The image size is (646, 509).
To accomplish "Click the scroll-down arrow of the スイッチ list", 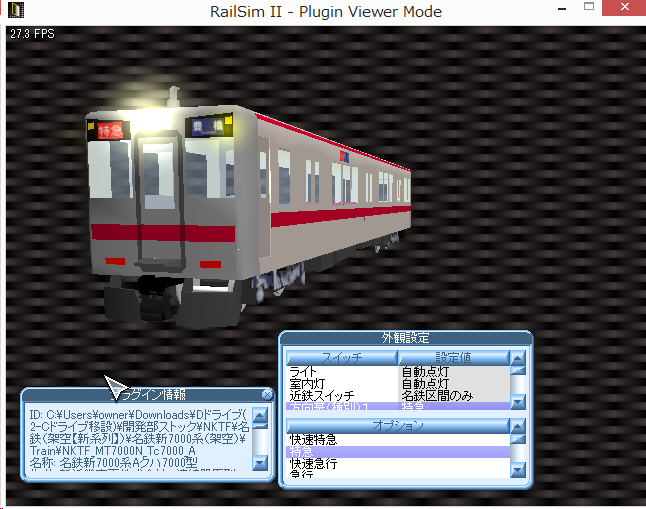I will point(518,402).
